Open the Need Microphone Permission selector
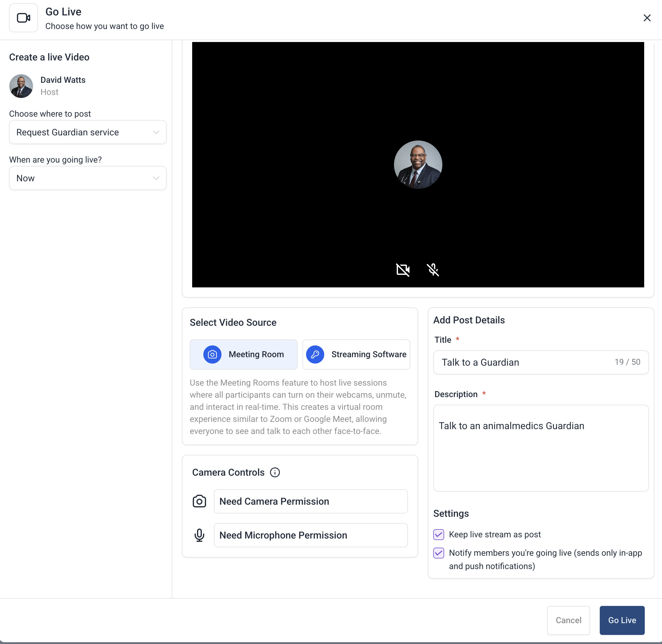This screenshot has width=662, height=644. (x=310, y=535)
